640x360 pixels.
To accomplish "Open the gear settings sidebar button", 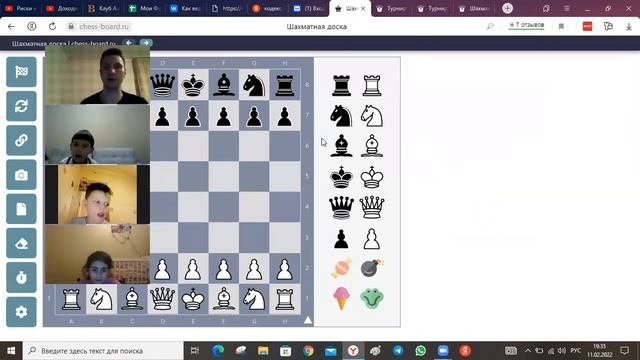I will click(21, 312).
